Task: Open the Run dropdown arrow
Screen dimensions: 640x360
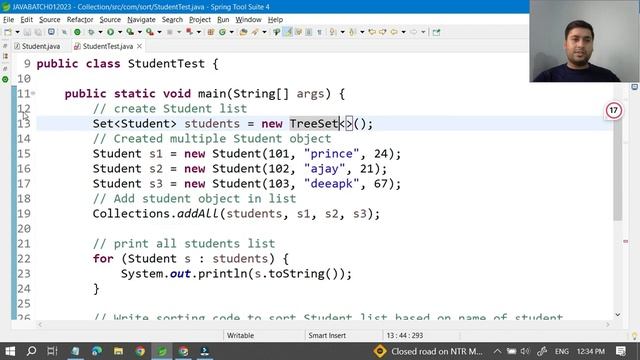Action: (120, 32)
